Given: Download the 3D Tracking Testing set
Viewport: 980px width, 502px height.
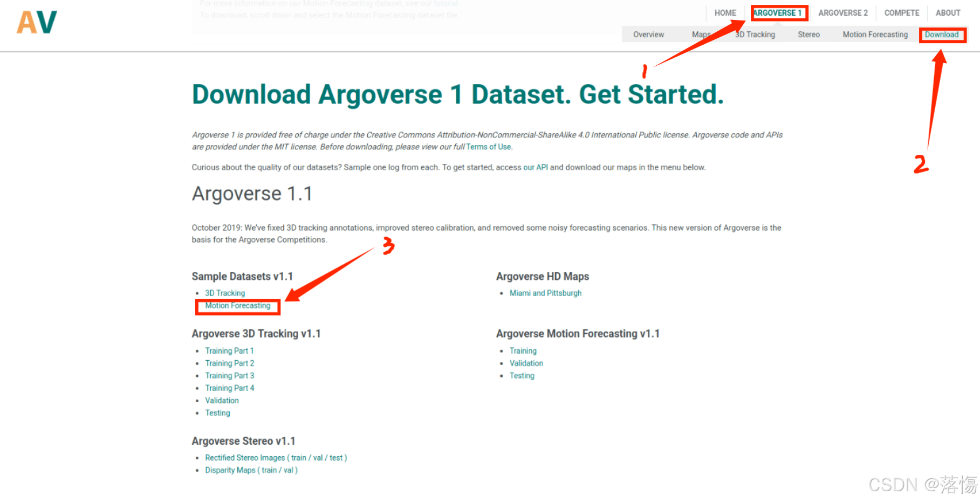Looking at the screenshot, I should [217, 412].
